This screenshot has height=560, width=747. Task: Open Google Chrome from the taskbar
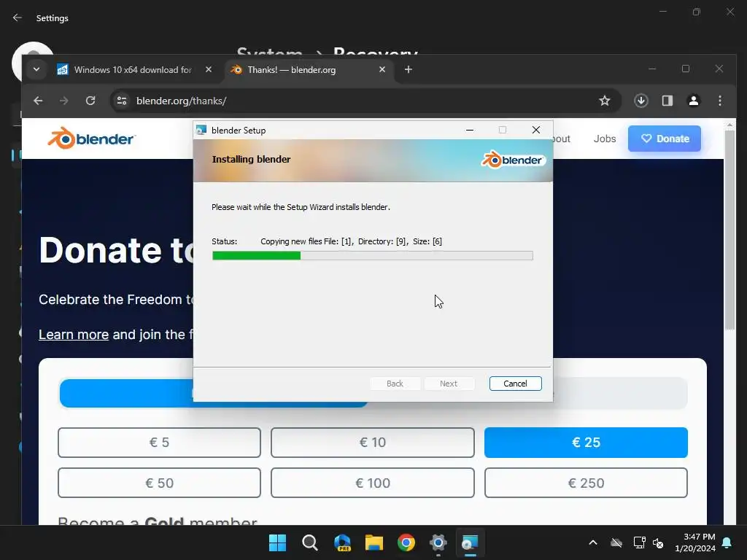point(406,542)
